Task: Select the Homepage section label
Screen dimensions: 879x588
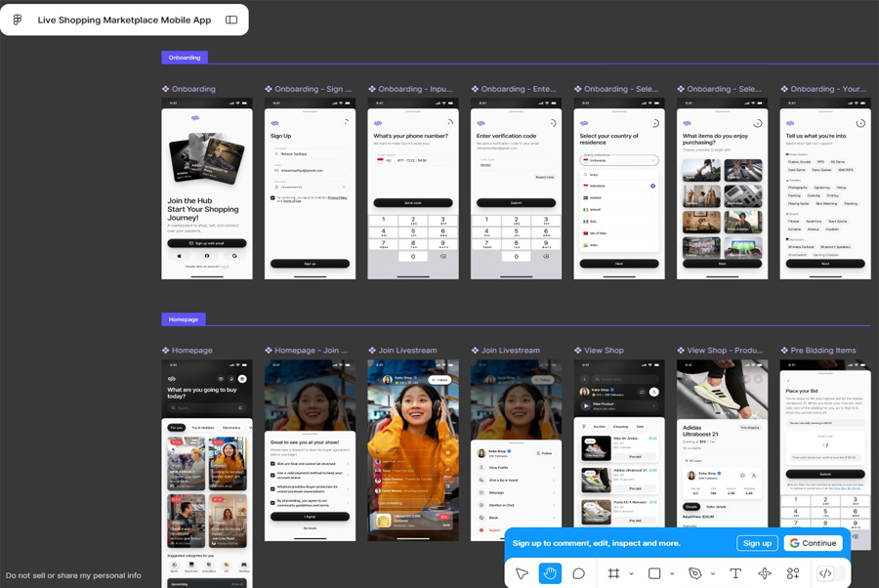Action: pos(184,319)
